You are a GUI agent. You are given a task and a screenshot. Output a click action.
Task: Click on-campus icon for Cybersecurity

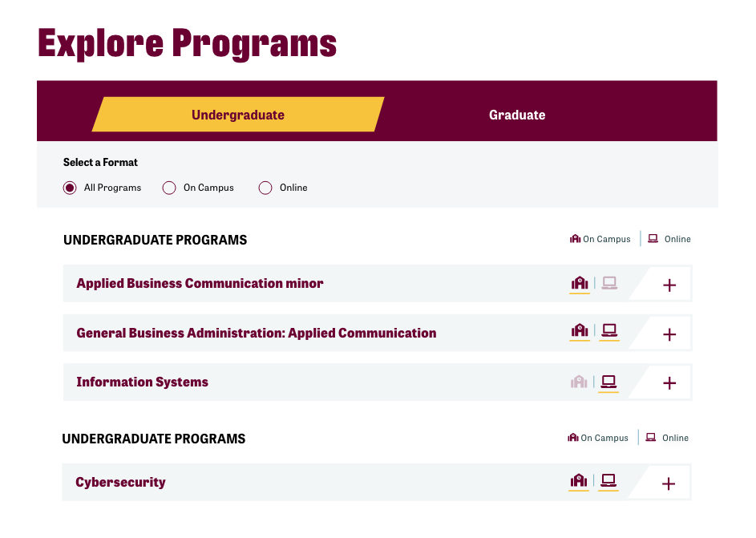tap(579, 481)
